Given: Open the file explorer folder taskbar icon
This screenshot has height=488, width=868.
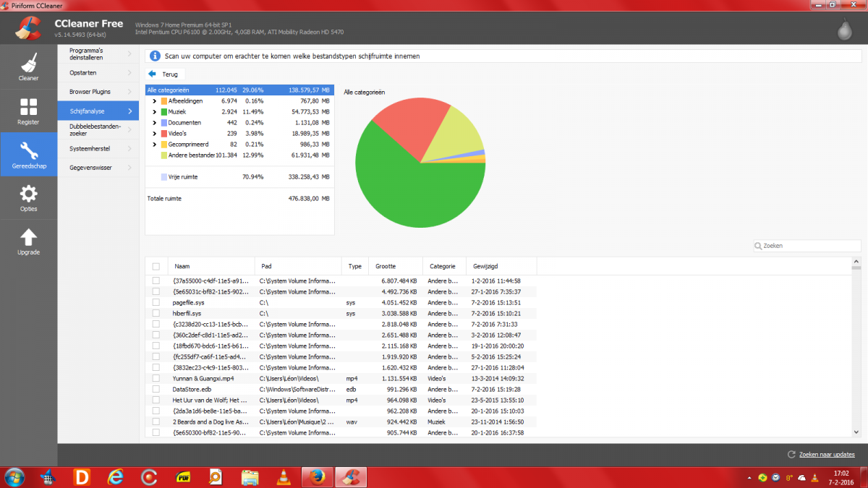Looking at the screenshot, I should point(250,477).
